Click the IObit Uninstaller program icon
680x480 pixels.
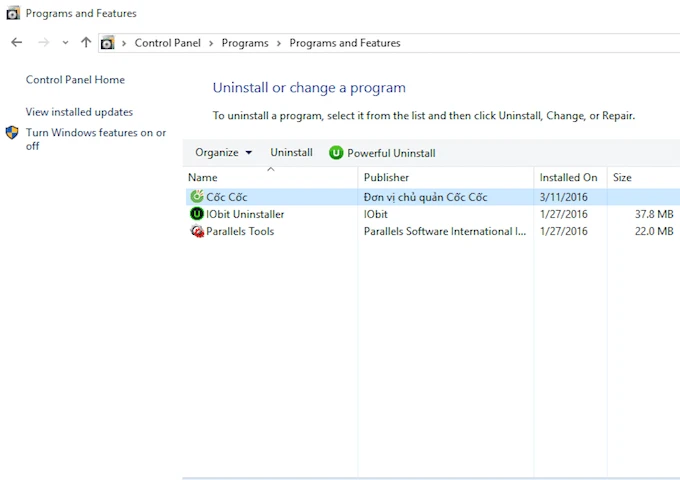pos(196,214)
